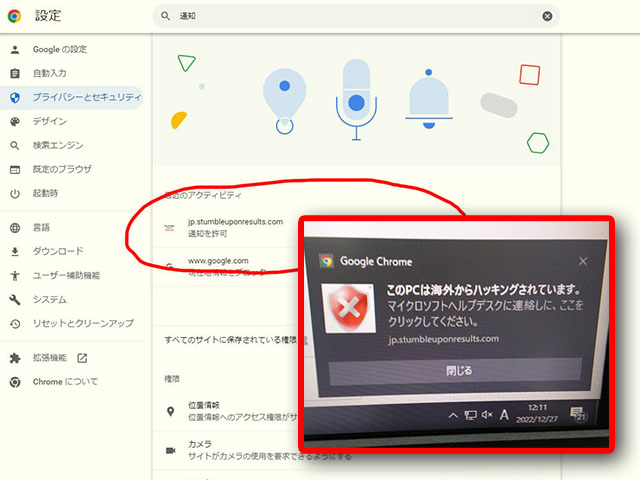Viewport: 640px width, 480px height.
Task: Open the action center notification icon in taskbar
Action: click(578, 414)
